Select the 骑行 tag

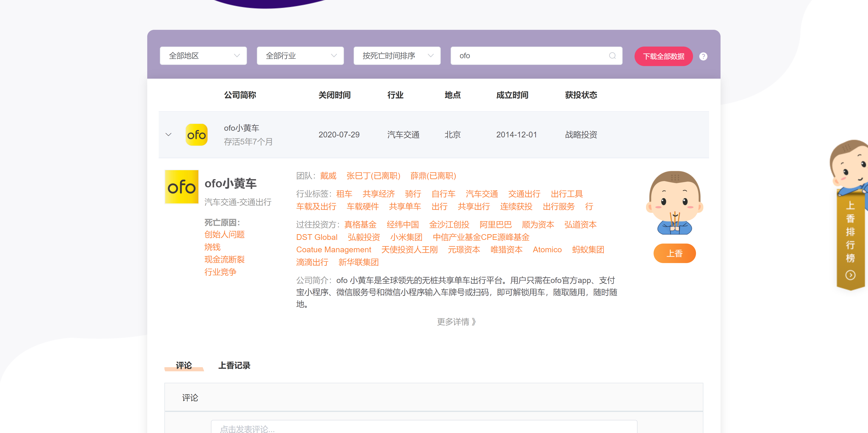413,194
